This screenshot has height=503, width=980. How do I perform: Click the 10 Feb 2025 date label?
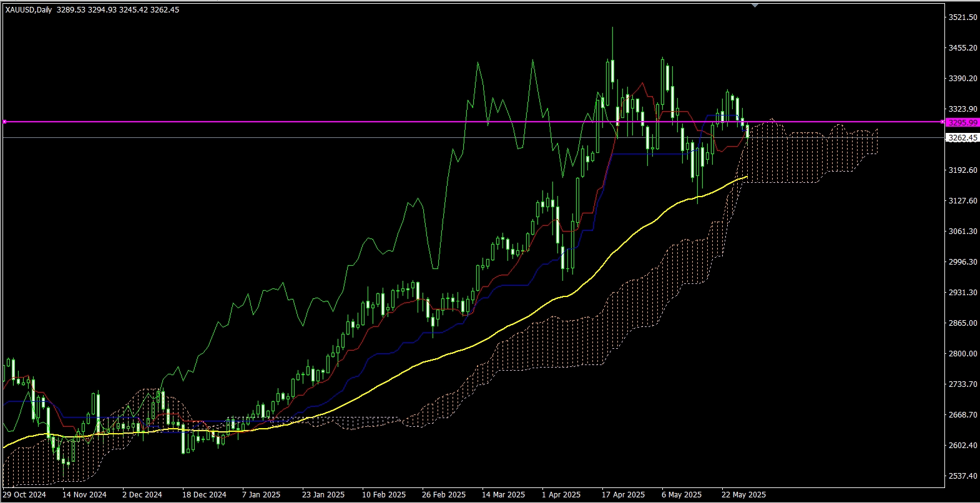click(384, 495)
